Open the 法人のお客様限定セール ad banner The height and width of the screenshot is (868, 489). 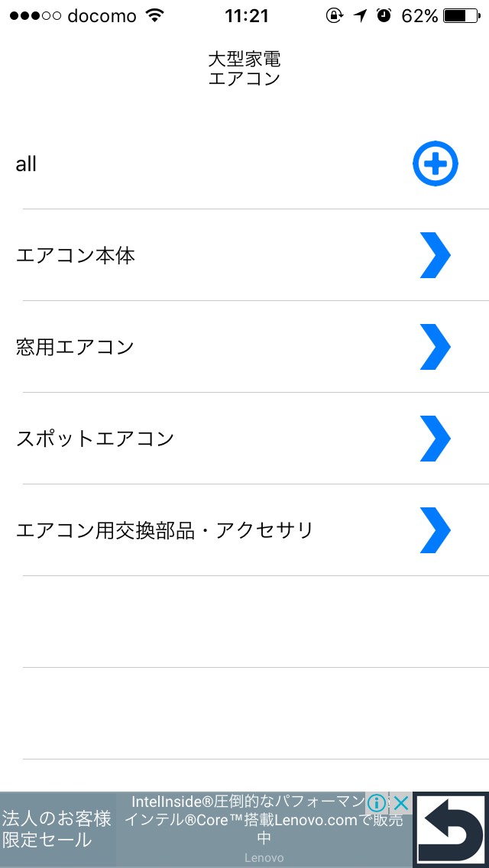57,830
